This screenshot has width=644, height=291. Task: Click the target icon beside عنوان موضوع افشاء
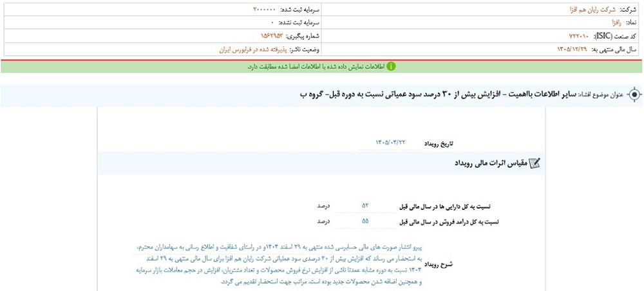(x=634, y=95)
